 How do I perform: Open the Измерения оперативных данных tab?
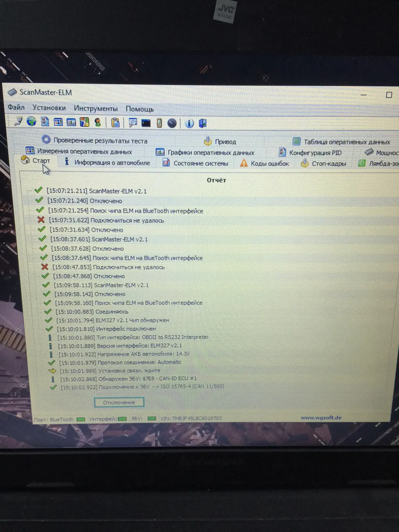pos(79,151)
